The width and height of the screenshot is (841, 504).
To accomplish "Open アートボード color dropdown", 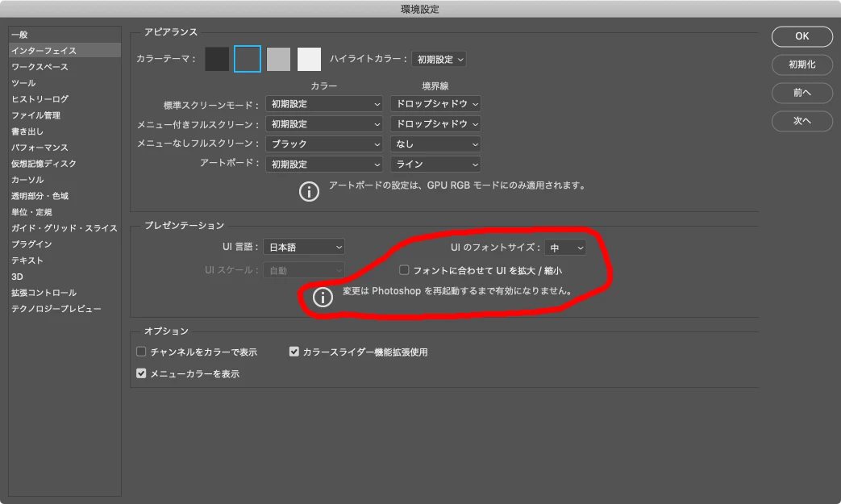I will point(324,164).
